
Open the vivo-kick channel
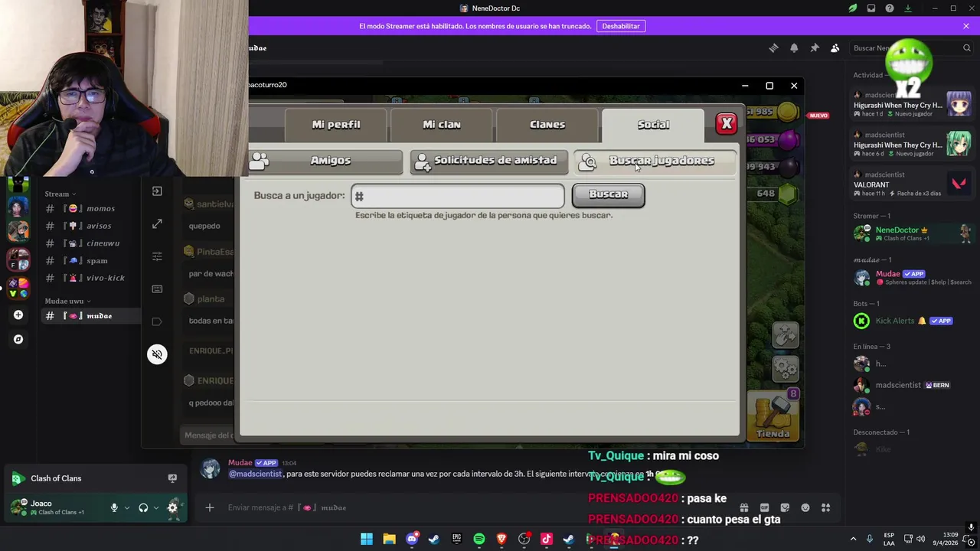pos(92,278)
